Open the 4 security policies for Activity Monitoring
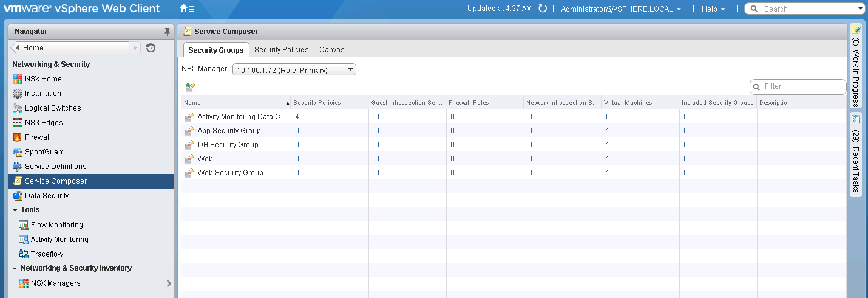Image resolution: width=868 pixels, height=298 pixels. (297, 116)
